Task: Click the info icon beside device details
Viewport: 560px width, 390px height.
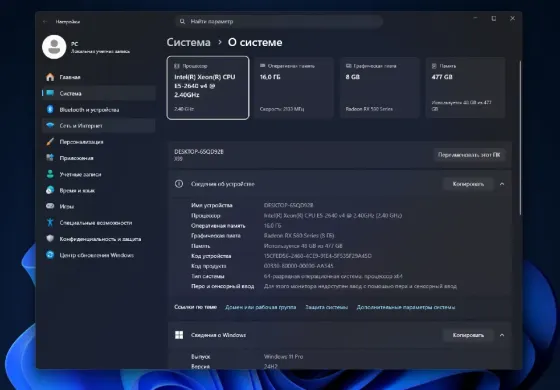Action: tap(179, 184)
